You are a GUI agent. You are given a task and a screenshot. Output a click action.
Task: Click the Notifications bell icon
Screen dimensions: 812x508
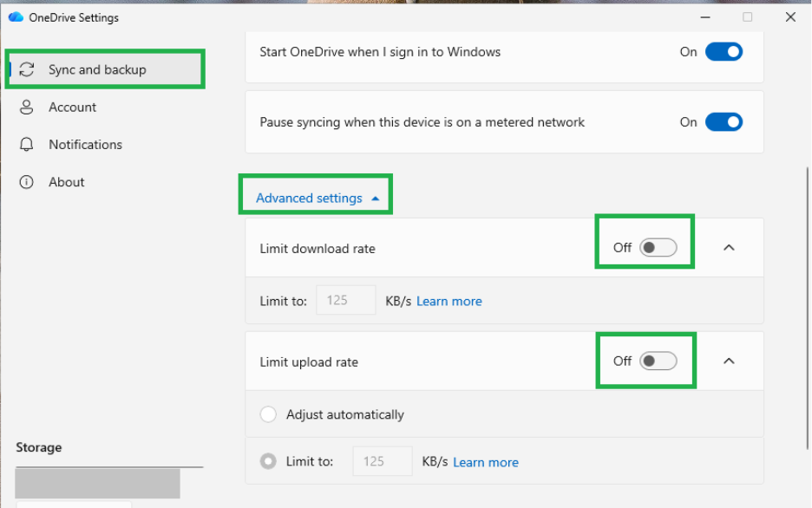point(26,144)
